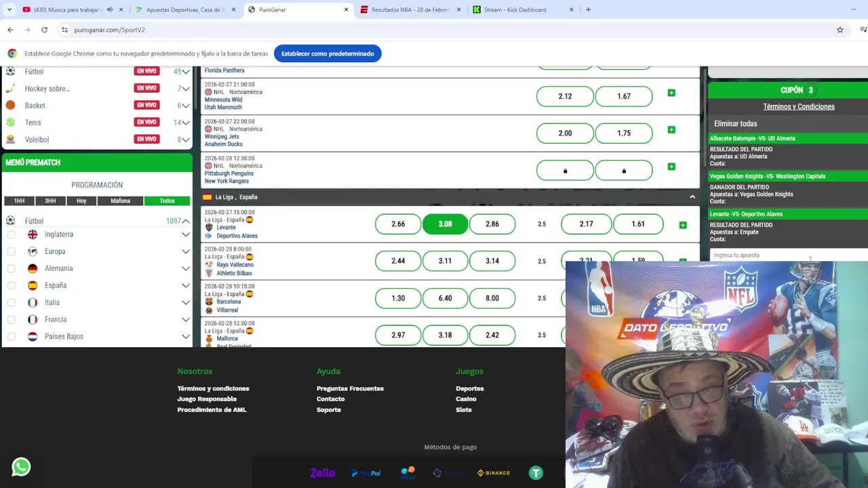The width and height of the screenshot is (868, 488).
Task: Click the Zelle payment method logo
Action: tap(322, 473)
